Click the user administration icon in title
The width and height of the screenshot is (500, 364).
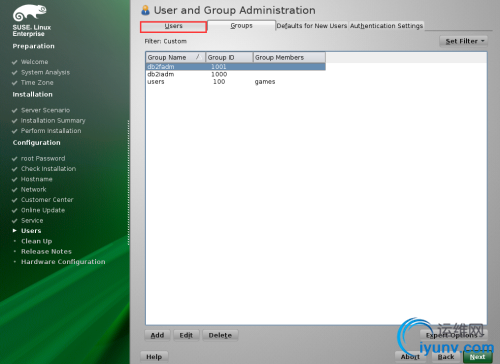(145, 10)
